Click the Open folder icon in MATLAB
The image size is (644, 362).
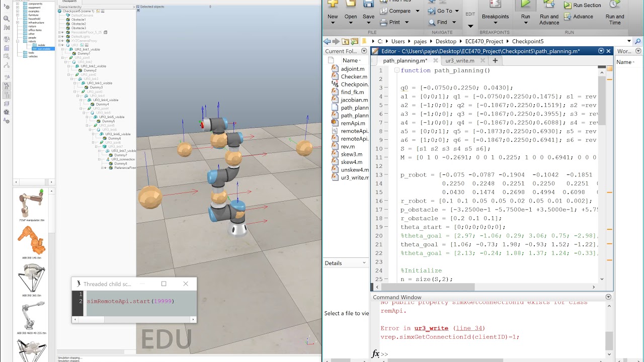pos(351,4)
